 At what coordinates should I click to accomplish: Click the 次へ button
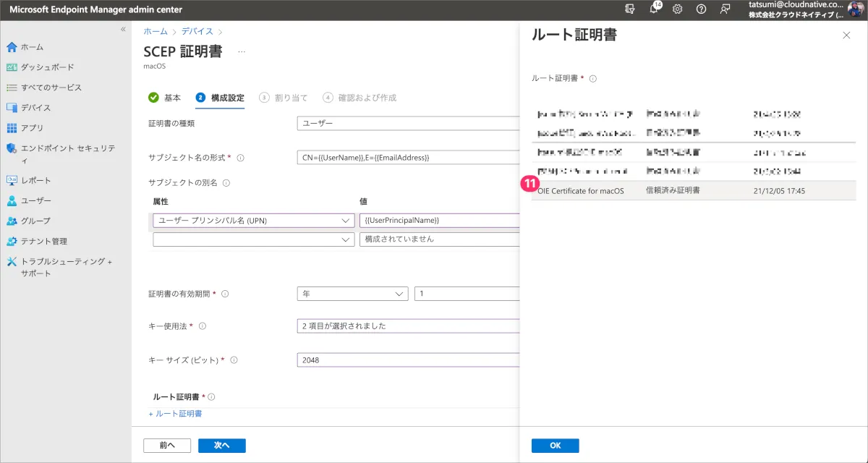[x=221, y=446]
